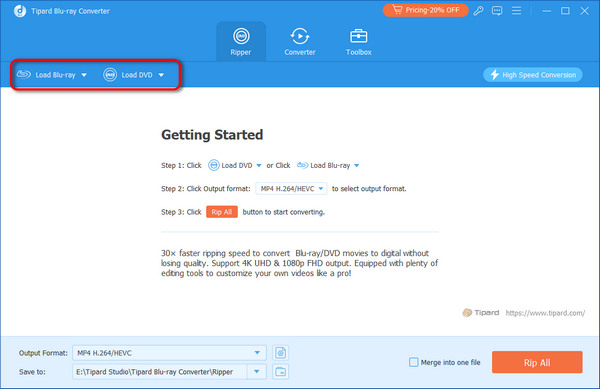This screenshot has height=389, width=600.
Task: Expand the toolbar Load DVD dropdown arrow
Action: click(x=161, y=75)
